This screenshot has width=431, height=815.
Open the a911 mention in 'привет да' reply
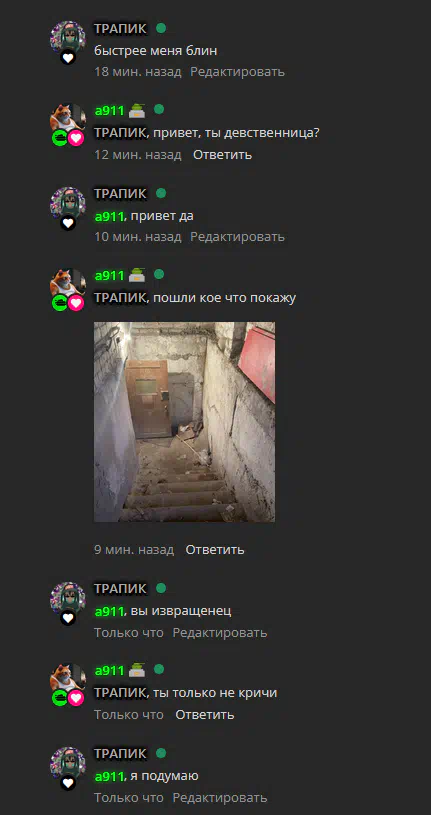click(x=109, y=216)
